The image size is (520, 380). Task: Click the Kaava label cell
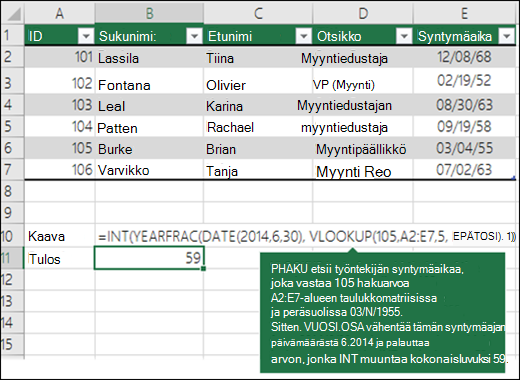tap(60, 236)
